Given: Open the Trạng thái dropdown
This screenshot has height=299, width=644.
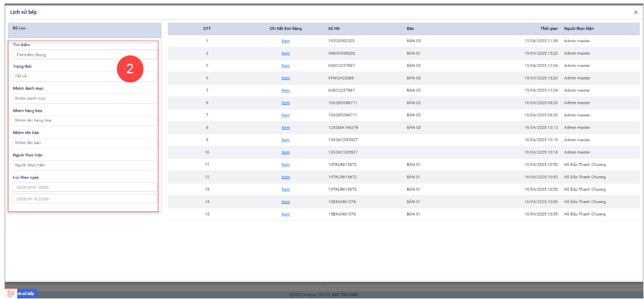Looking at the screenshot, I should (x=85, y=76).
